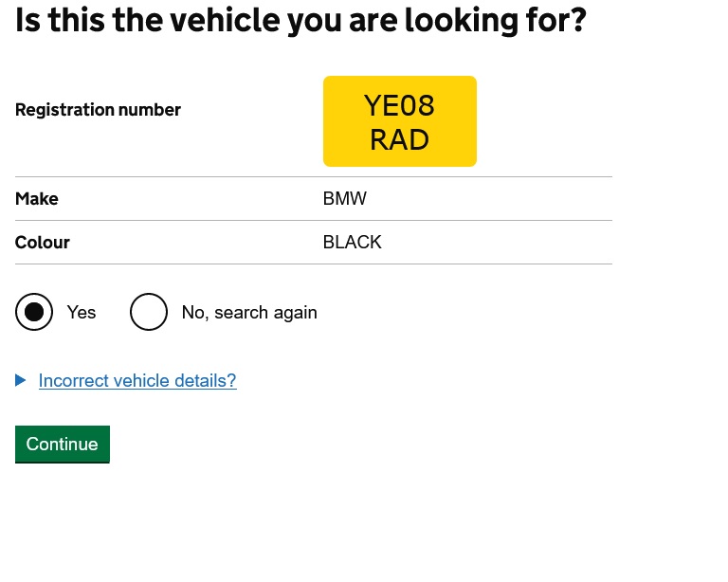Click the 'Registration number' label
Screen dimensions: 728x582
[x=98, y=110]
